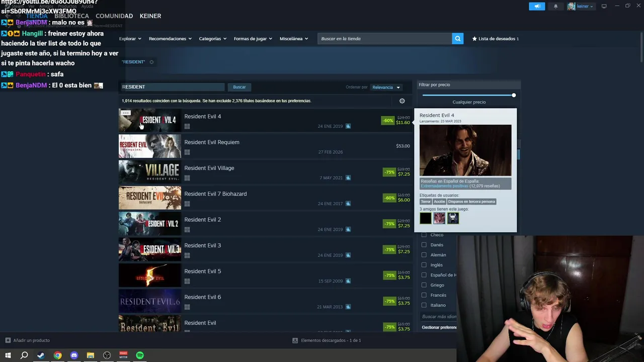Open Windows taskbar search
Image resolution: width=644 pixels, height=362 pixels.
pyautogui.click(x=24, y=355)
